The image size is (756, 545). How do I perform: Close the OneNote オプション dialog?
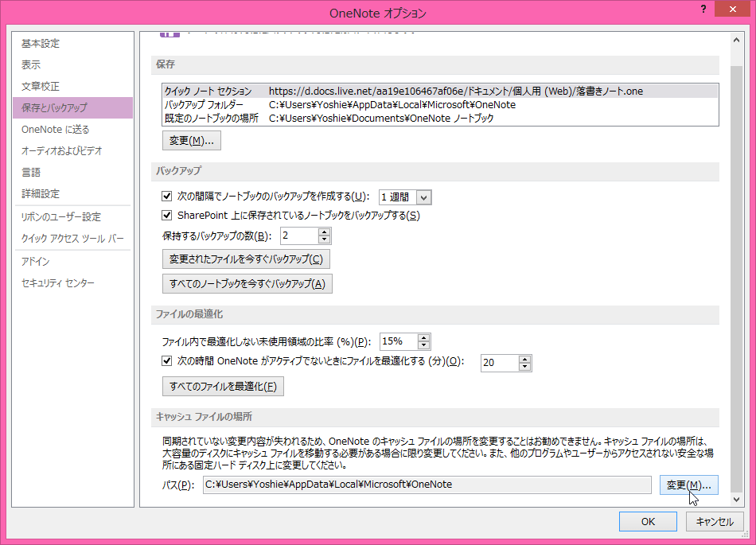[733, 10]
